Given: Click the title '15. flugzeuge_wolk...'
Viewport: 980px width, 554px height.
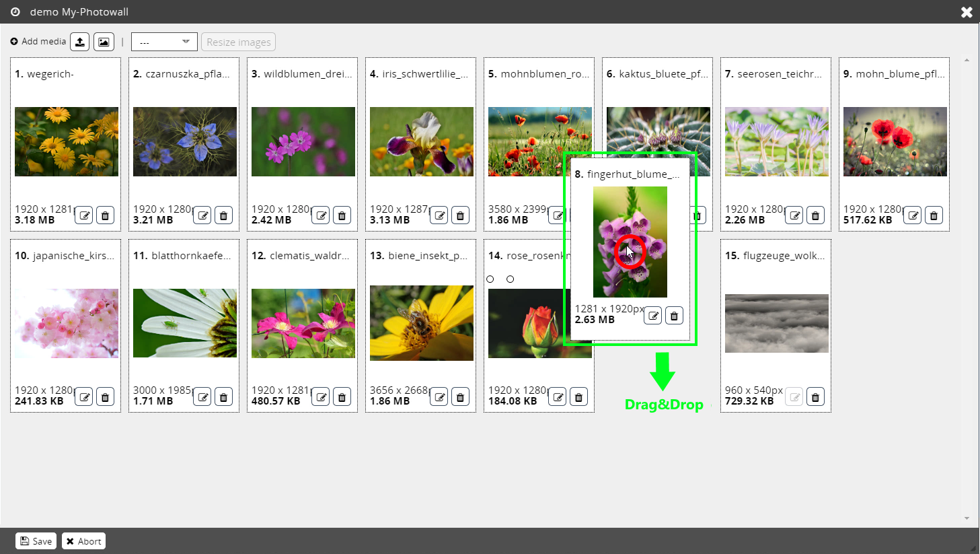Looking at the screenshot, I should [775, 256].
